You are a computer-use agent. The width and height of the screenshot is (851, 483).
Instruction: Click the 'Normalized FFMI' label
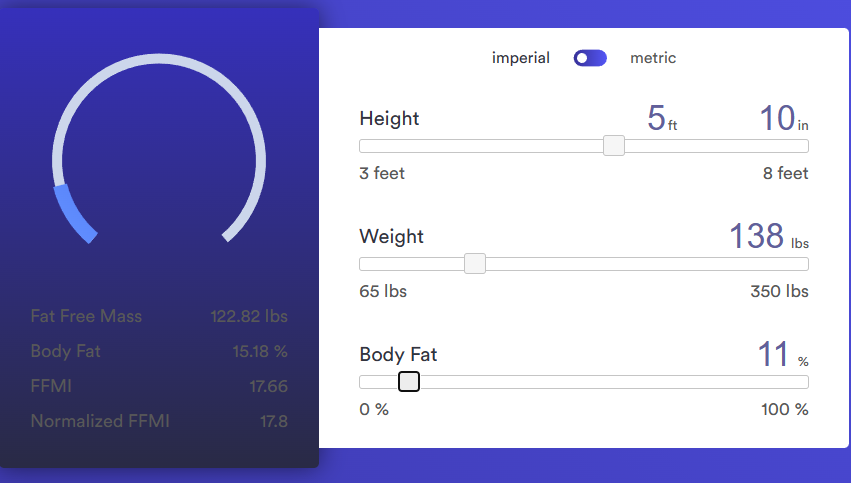tap(100, 421)
